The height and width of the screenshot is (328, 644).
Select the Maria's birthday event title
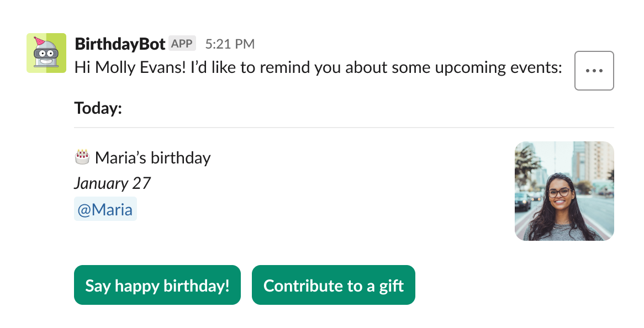(153, 157)
